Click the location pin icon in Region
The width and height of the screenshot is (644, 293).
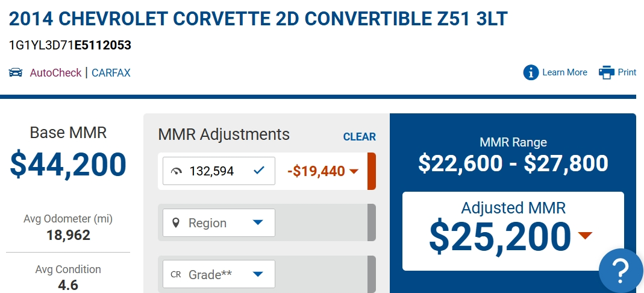pyautogui.click(x=176, y=223)
